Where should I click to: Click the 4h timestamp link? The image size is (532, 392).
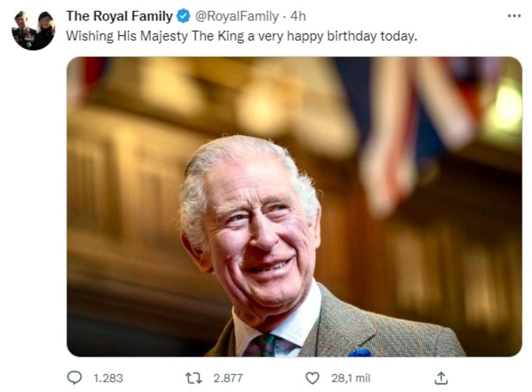coord(298,17)
